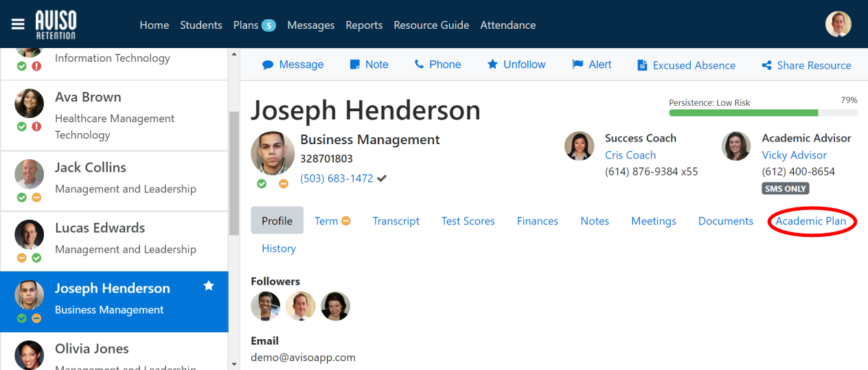Click Joseph Henderson's large profile photo

pos(273,153)
